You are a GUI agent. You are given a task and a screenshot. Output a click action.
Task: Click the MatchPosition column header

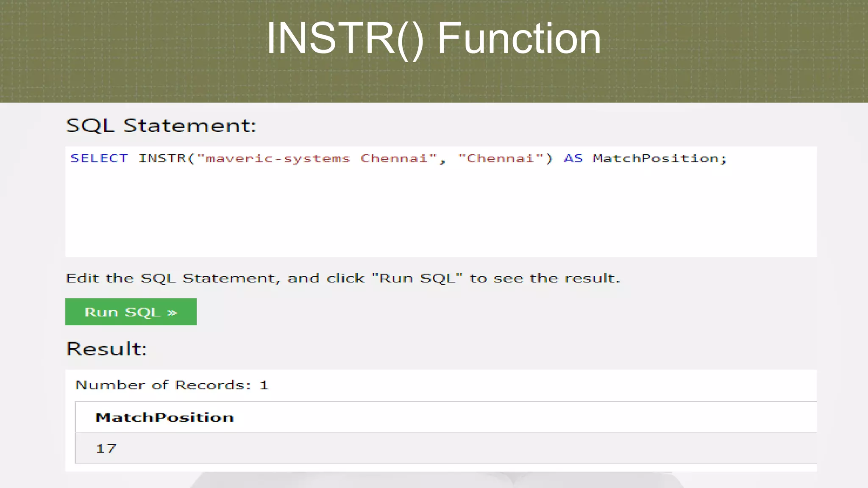pyautogui.click(x=164, y=417)
